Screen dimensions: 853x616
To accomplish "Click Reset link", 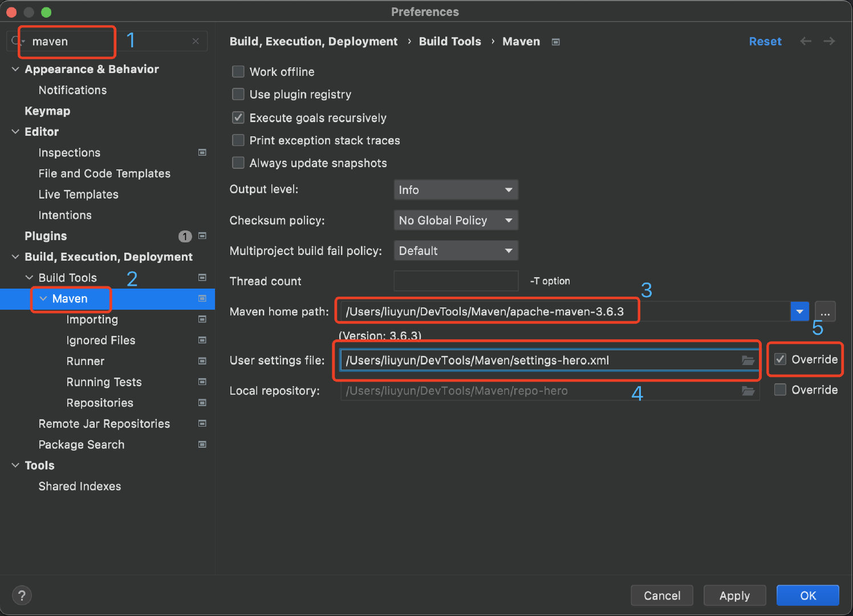I will [x=765, y=41].
